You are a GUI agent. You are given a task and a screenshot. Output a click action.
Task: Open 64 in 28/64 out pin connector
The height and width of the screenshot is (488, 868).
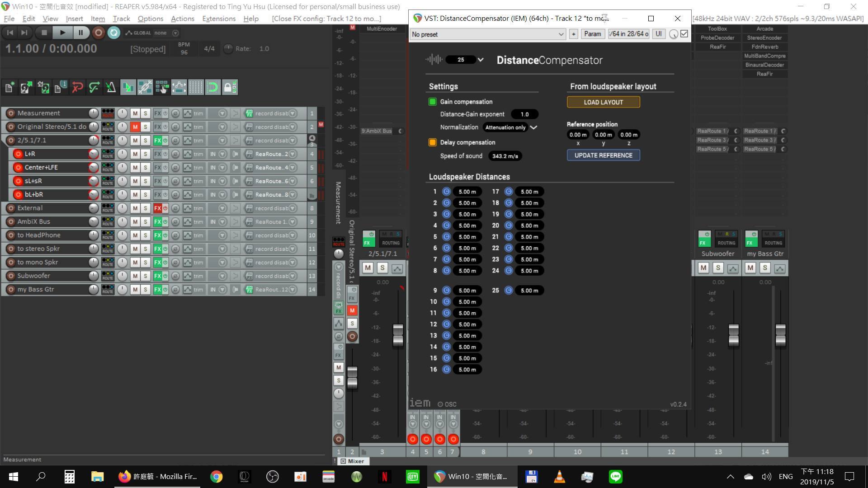tap(629, 34)
